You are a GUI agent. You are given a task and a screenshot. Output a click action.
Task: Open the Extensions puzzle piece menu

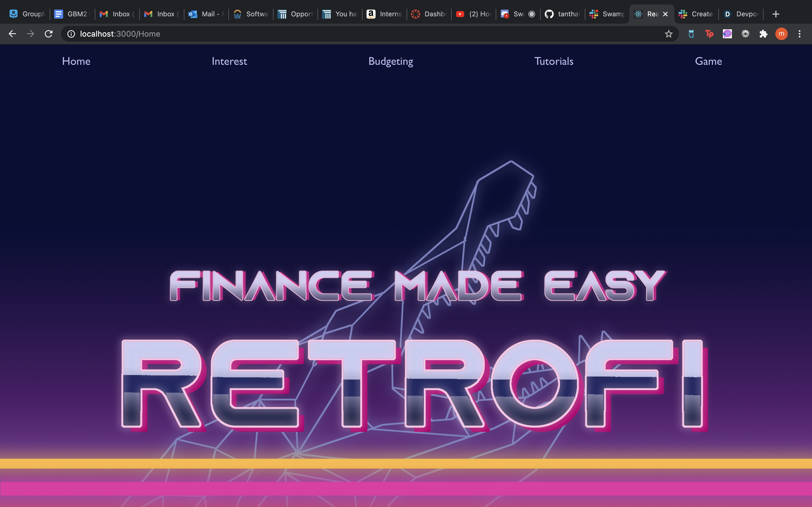click(763, 34)
